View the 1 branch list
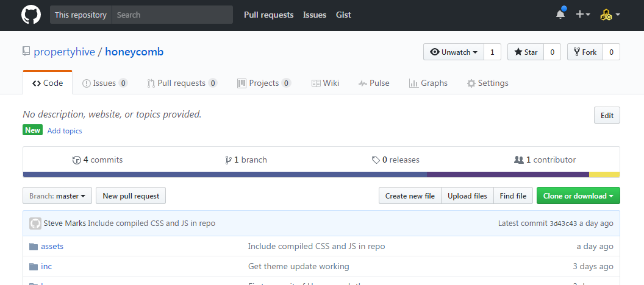 pyautogui.click(x=246, y=160)
